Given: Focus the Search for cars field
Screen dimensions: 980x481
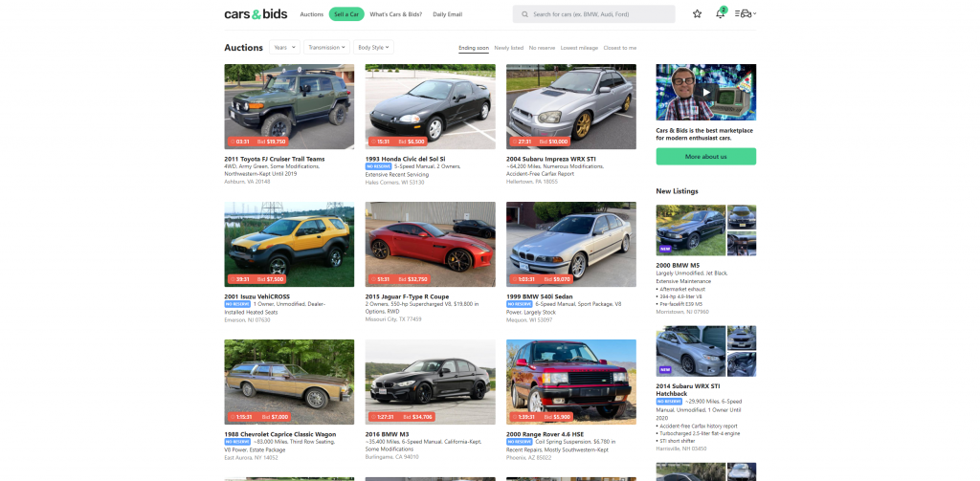Looking at the screenshot, I should pos(593,14).
